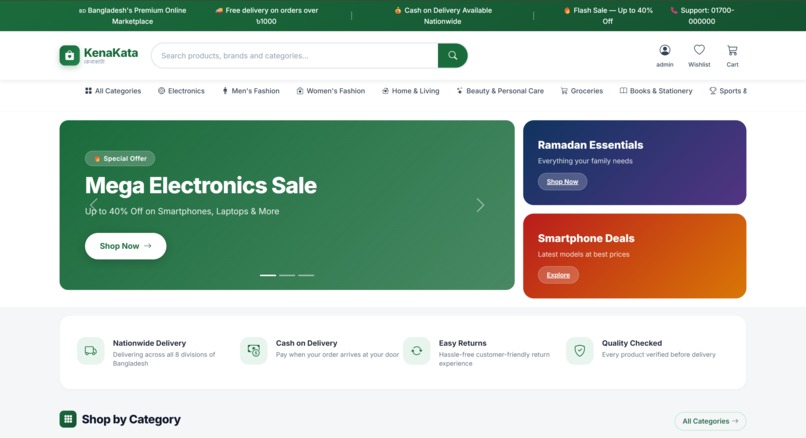
Task: Click the Support phone number text
Action: pos(702,15)
